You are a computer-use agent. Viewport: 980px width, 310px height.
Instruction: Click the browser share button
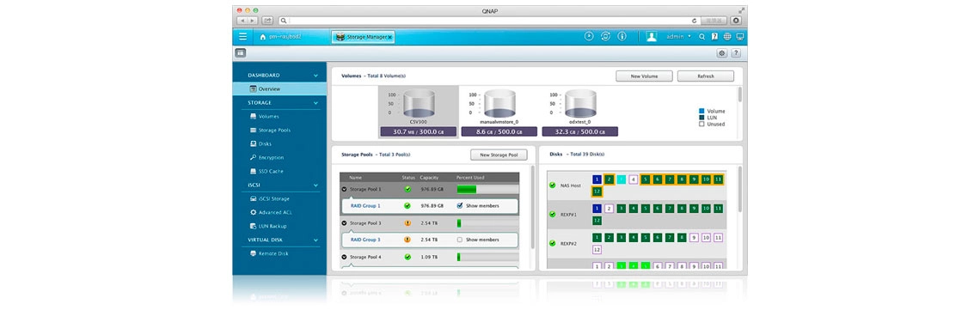[267, 21]
